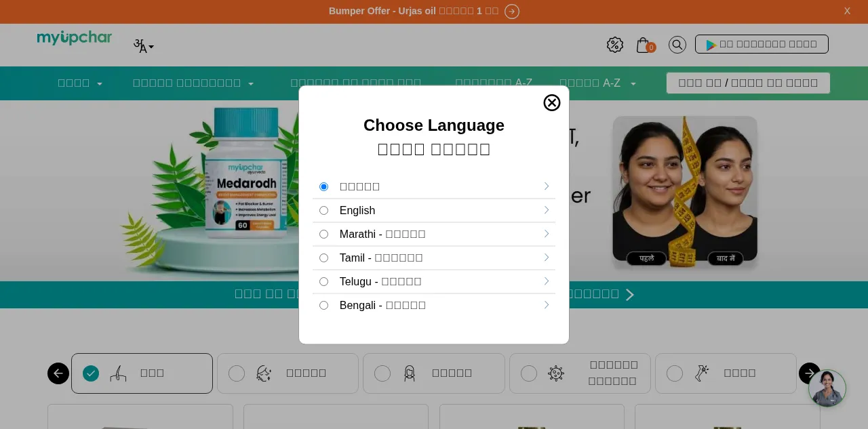
Task: Select the first Hindi language radio button
Action: (x=323, y=187)
